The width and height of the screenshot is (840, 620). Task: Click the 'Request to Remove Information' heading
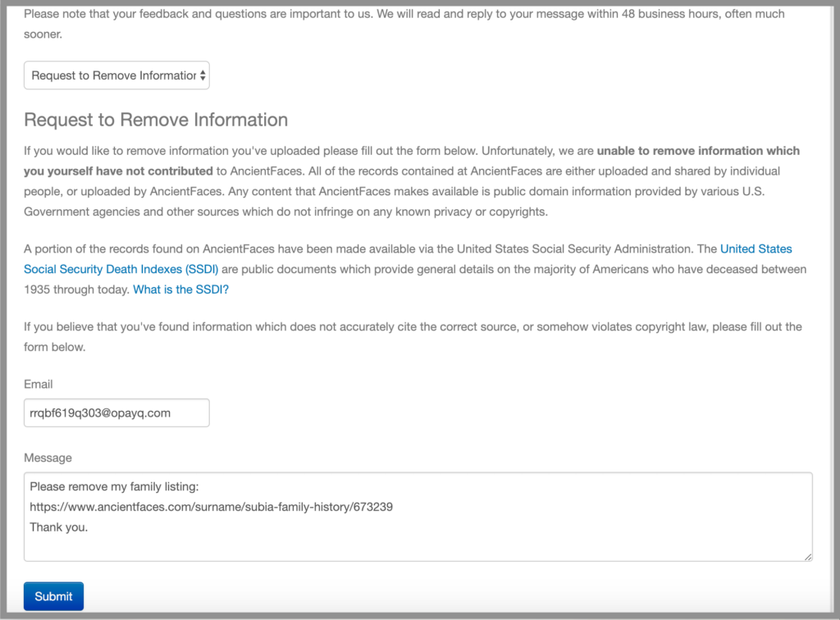(x=155, y=120)
